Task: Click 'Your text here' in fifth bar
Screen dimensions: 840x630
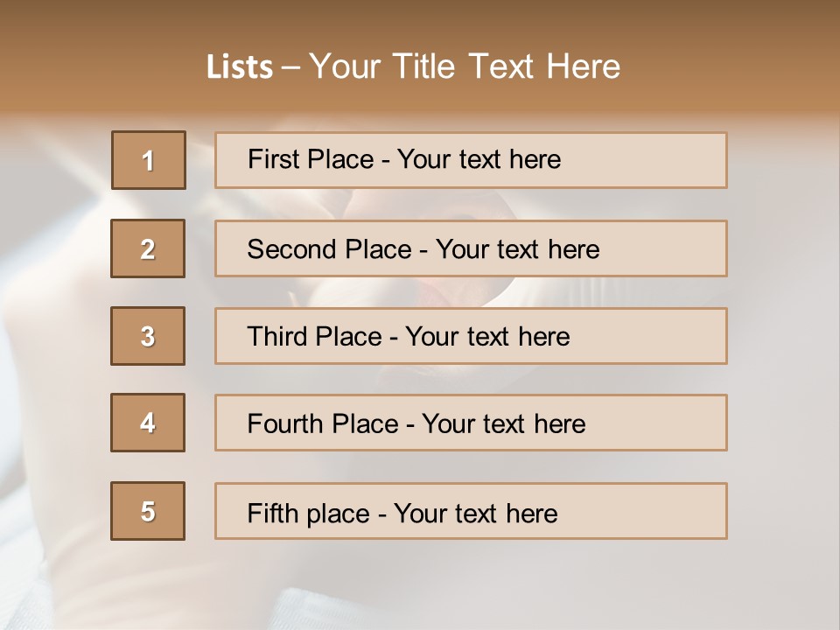Action: (476, 514)
